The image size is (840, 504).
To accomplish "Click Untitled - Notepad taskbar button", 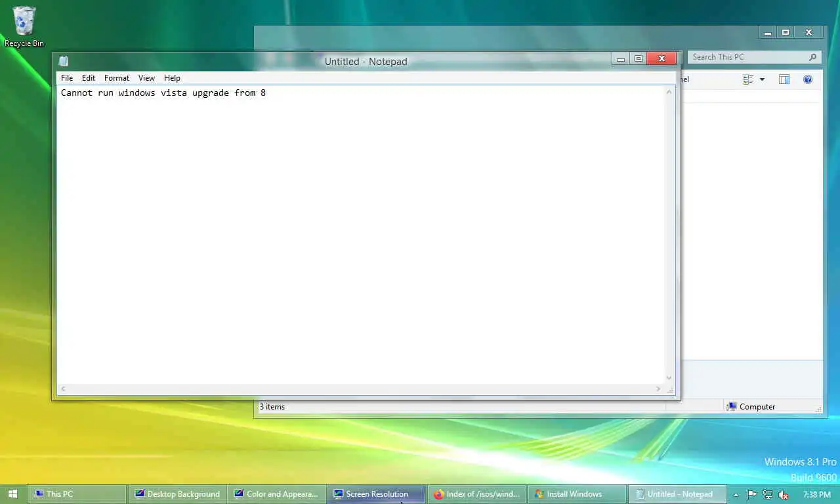I will tap(677, 494).
